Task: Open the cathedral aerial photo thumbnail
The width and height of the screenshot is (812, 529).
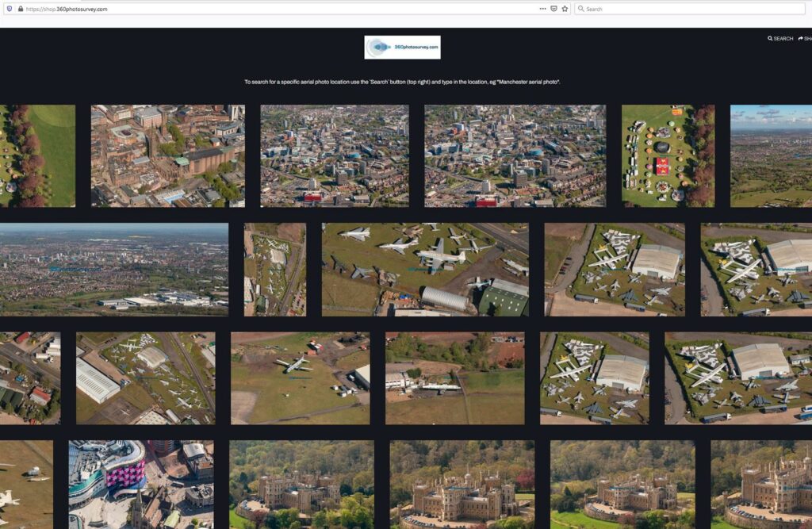Action: [x=168, y=156]
